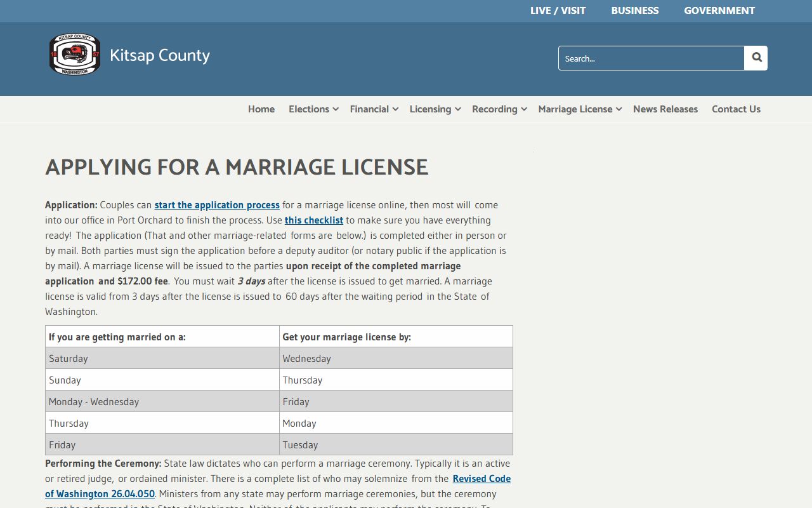Image resolution: width=812 pixels, height=508 pixels.
Task: Click the Marriage License menu label
Action: tap(575, 109)
